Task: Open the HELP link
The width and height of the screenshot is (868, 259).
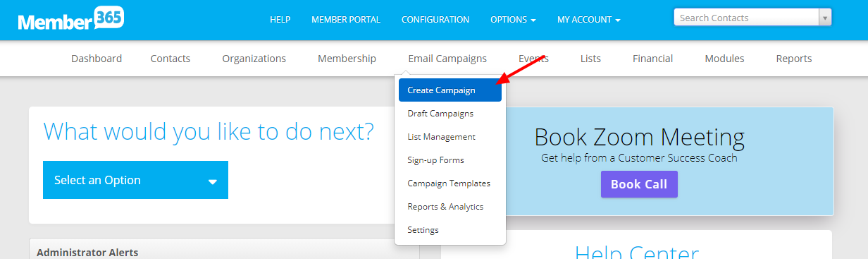Action: coord(280,20)
